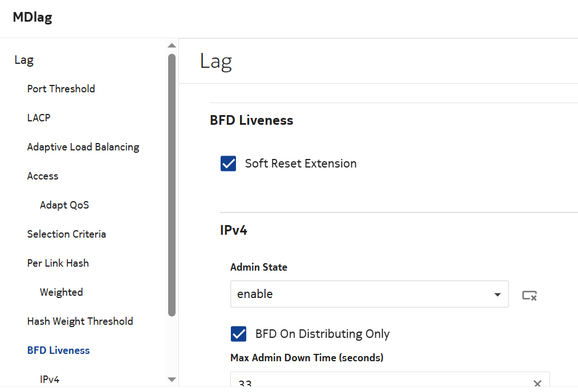Select Adaptive Load Balancing in sidebar
The width and height of the screenshot is (578, 392).
[x=83, y=147]
